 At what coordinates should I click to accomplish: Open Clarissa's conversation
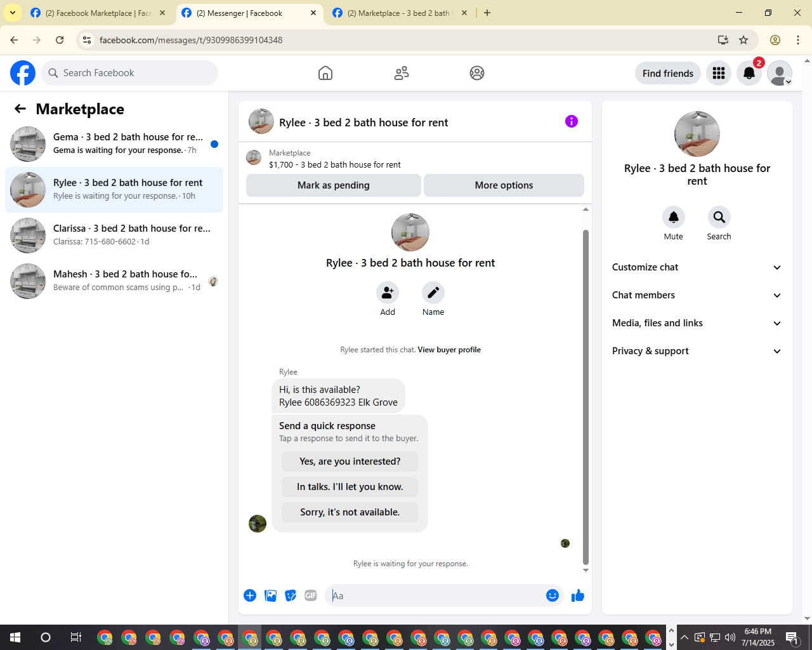pyautogui.click(x=114, y=235)
